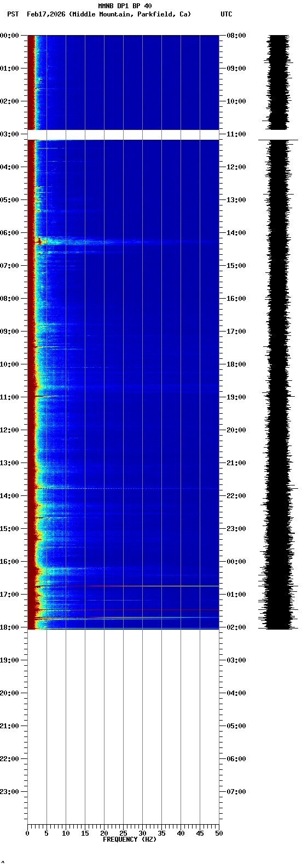302x868 pixels.
Task: Click the PST timezone label
Action: pyautogui.click(x=13, y=14)
